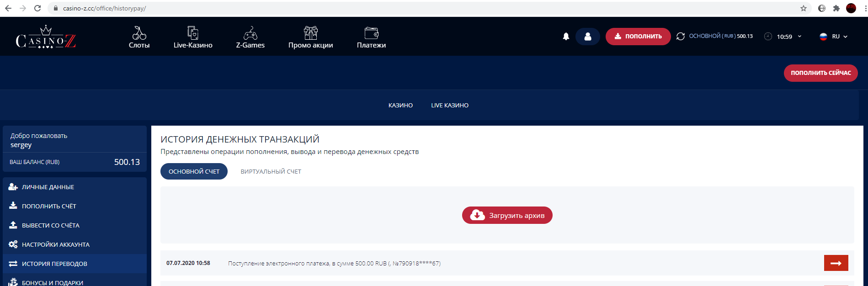The height and width of the screenshot is (286, 868).
Task: Click the ВАШ БАЛАНС (RUB) label
Action: [35, 162]
